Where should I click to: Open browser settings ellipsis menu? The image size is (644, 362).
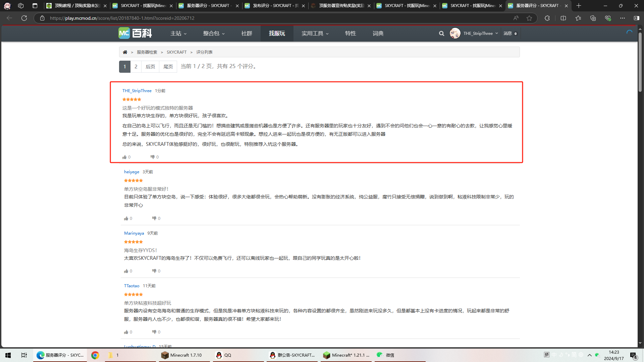tap(623, 18)
